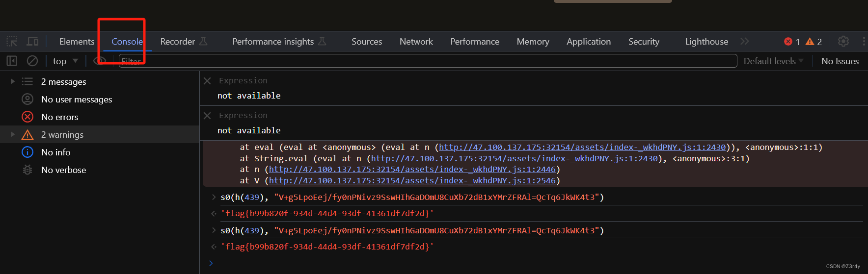This screenshot has height=274, width=868.
Task: Open DevTools settings gear
Action: 843,41
